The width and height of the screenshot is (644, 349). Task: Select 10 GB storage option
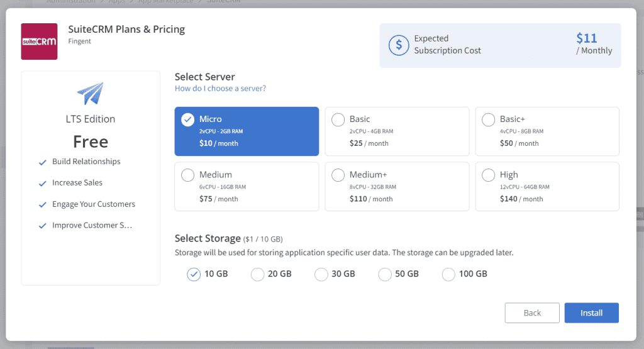click(194, 274)
